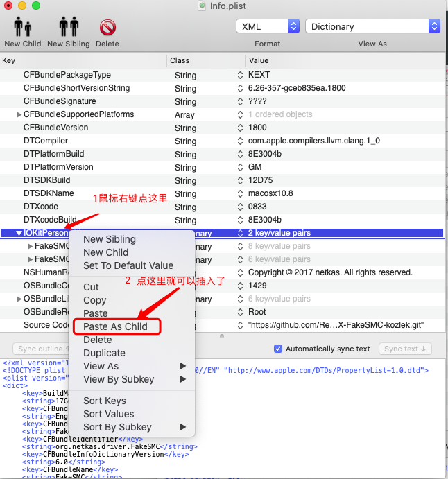Change class stepper for github URL row
Viewport: 448px width, 479px height.
tap(240, 325)
